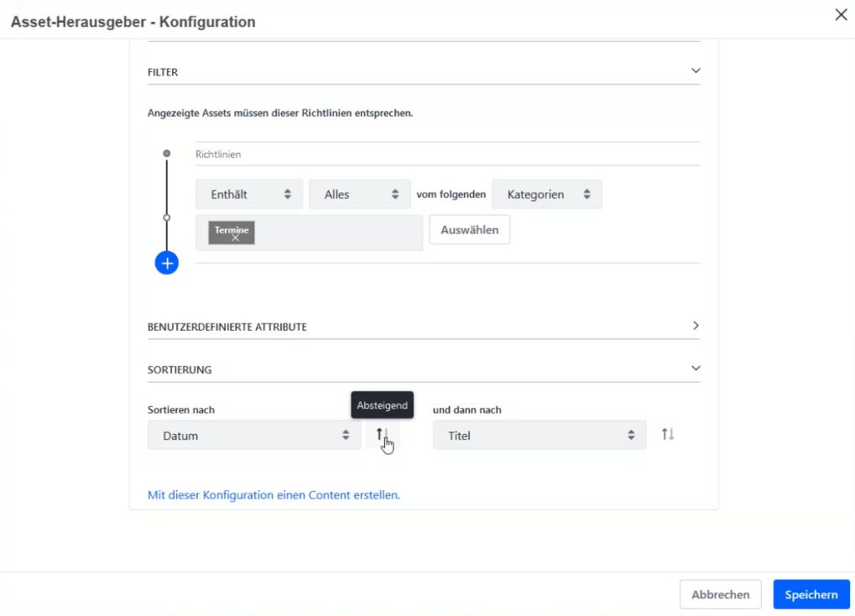Save configuration with Speichern
This screenshot has width=855, height=616.
tap(811, 595)
